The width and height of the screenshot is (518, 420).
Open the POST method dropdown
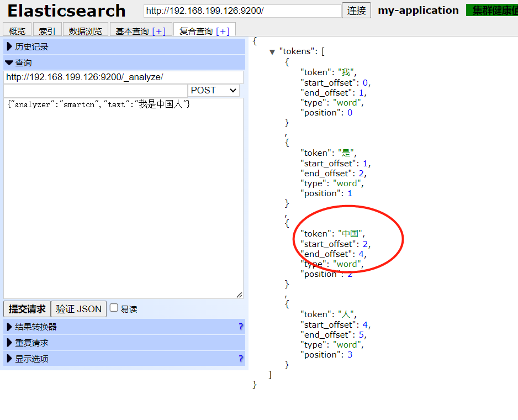213,90
